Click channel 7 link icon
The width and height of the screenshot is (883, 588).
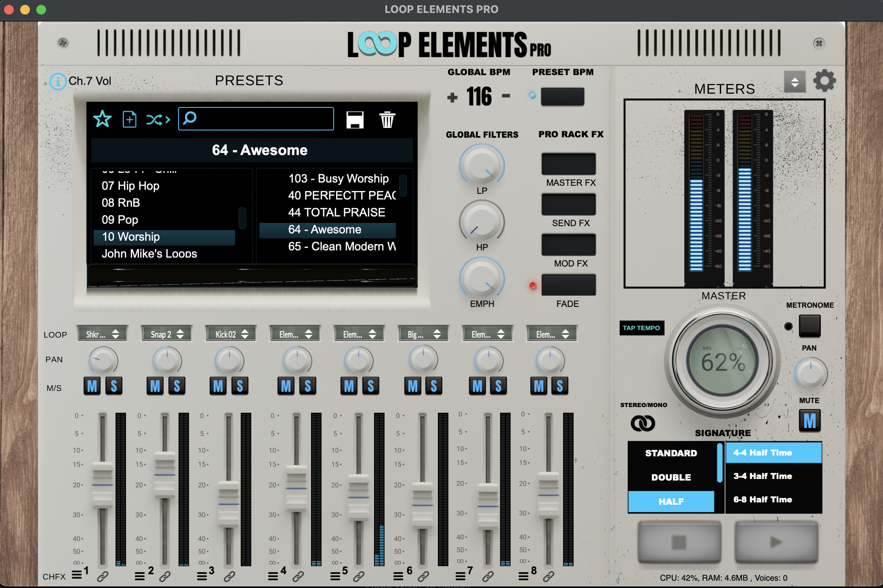pos(488,576)
